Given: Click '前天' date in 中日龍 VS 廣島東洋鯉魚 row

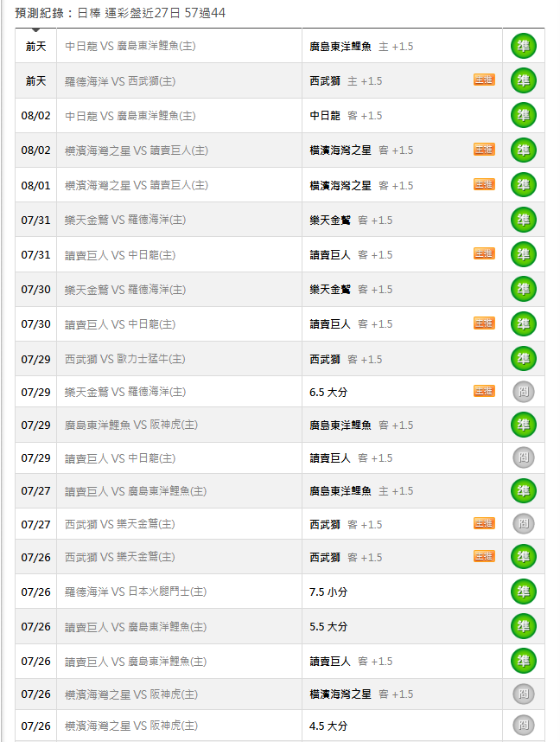Looking at the screenshot, I should (x=36, y=47).
